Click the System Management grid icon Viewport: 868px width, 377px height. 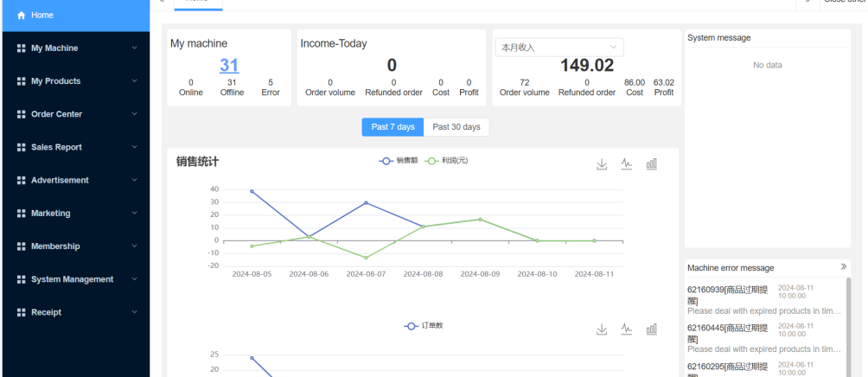pos(22,279)
